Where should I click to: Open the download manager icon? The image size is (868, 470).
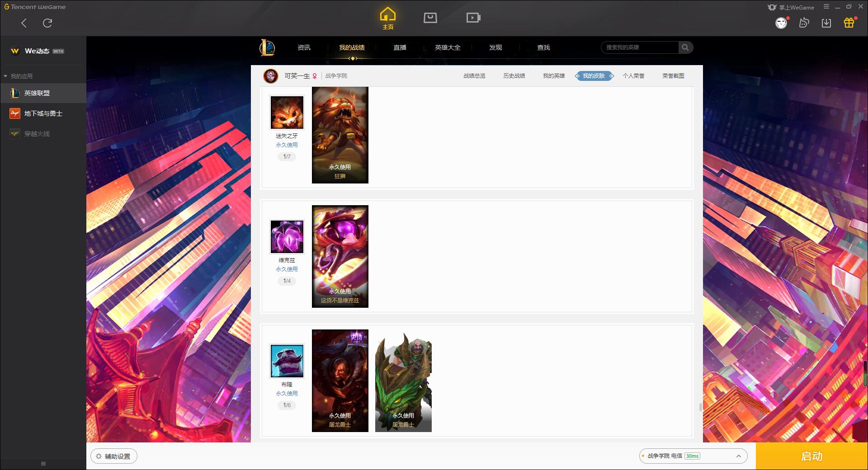(826, 23)
